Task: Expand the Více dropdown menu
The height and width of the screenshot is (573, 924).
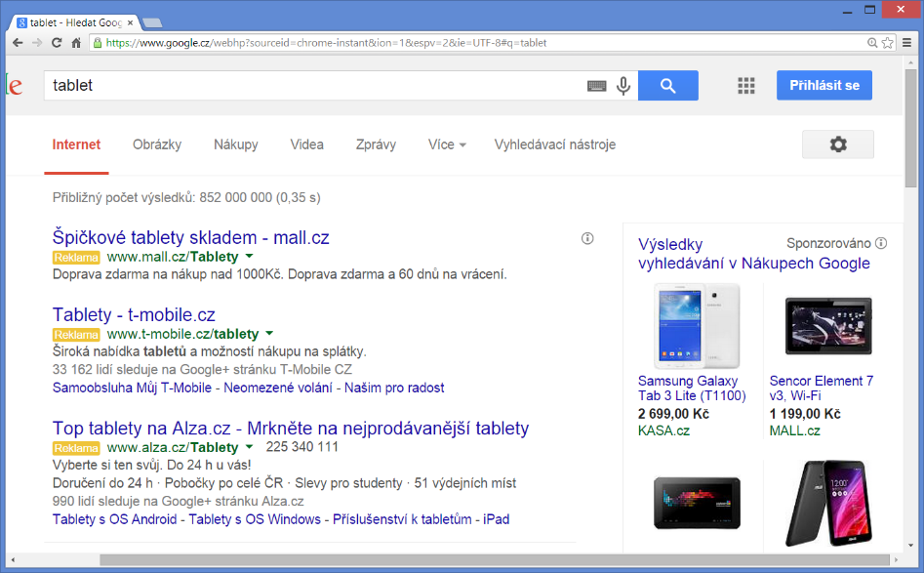Action: click(x=447, y=144)
